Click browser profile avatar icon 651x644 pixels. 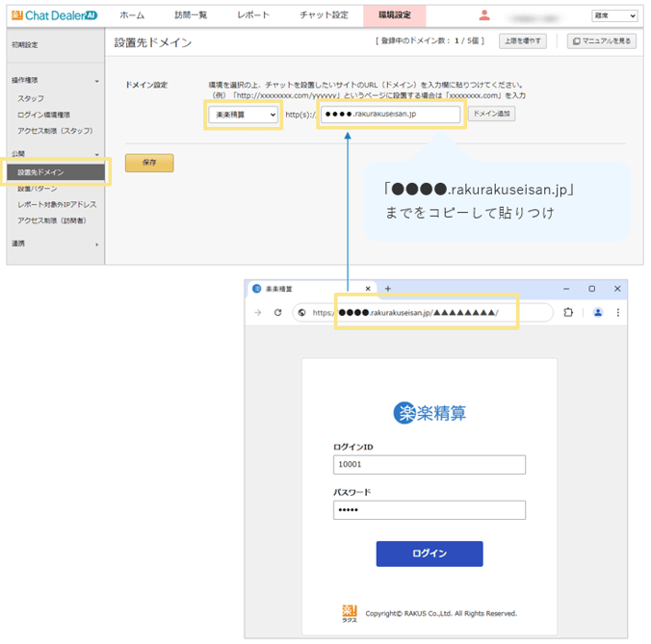click(x=598, y=313)
